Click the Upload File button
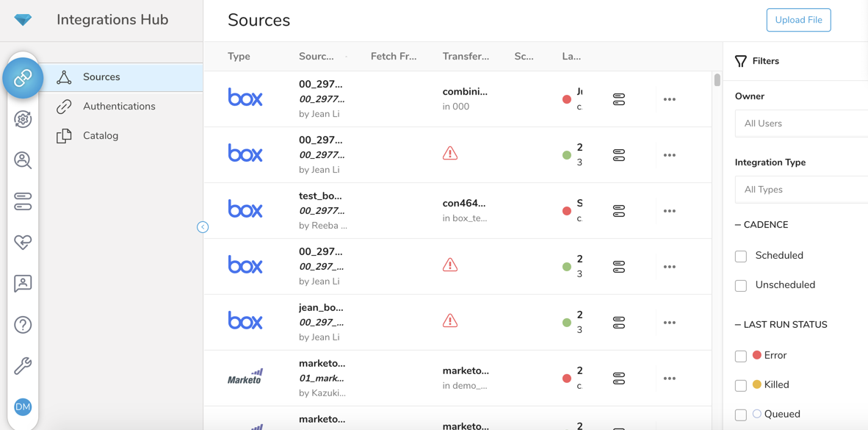The height and width of the screenshot is (430, 868). coord(798,20)
